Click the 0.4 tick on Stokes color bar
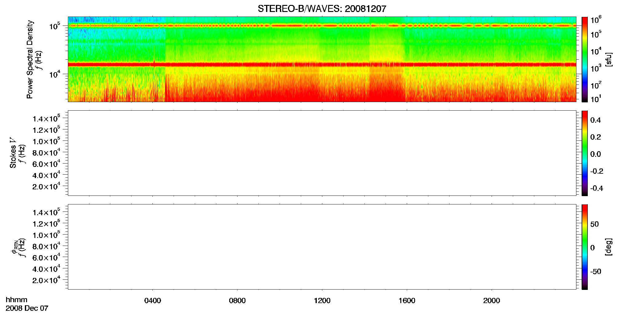The width and height of the screenshot is (644, 332). (x=595, y=120)
